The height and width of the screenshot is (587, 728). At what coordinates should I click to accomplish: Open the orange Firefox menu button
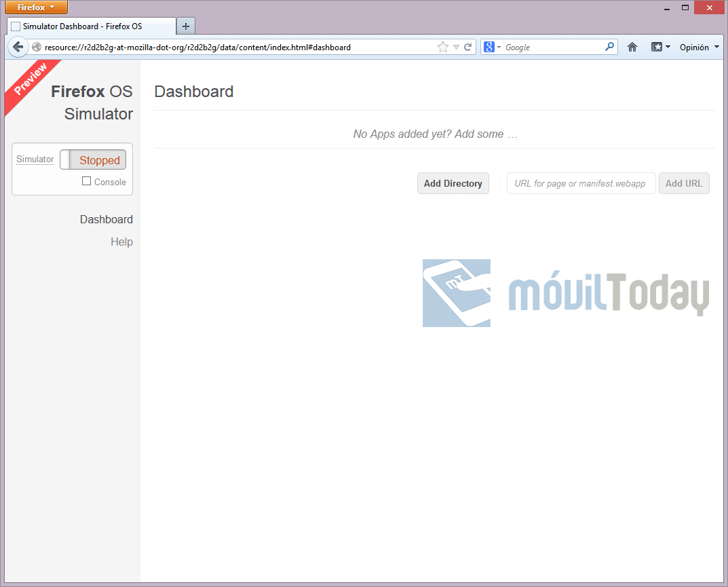pyautogui.click(x=36, y=7)
